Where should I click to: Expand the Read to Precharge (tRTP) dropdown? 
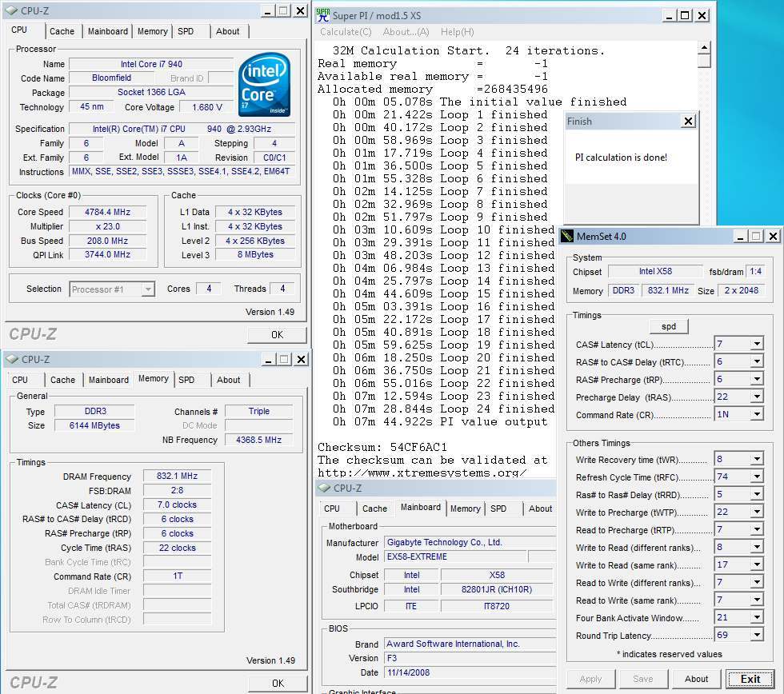(757, 529)
